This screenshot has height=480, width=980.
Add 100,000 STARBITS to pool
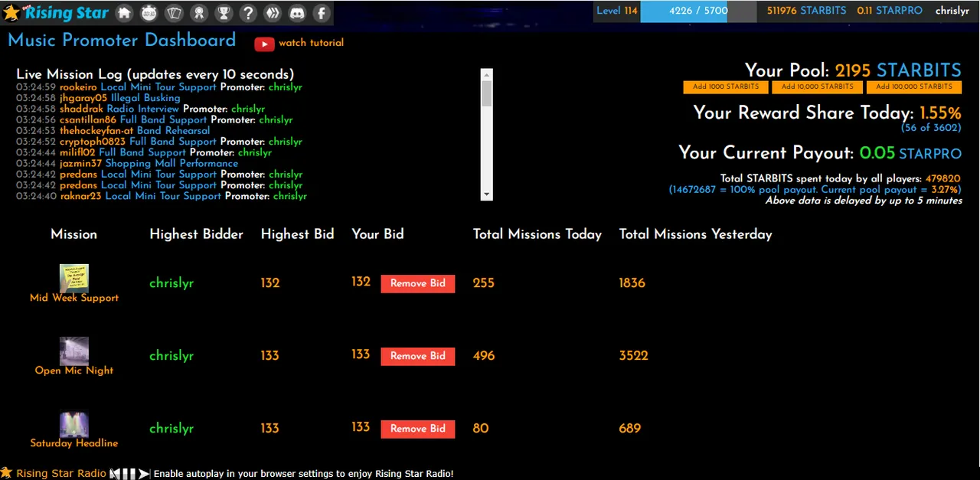(x=914, y=87)
